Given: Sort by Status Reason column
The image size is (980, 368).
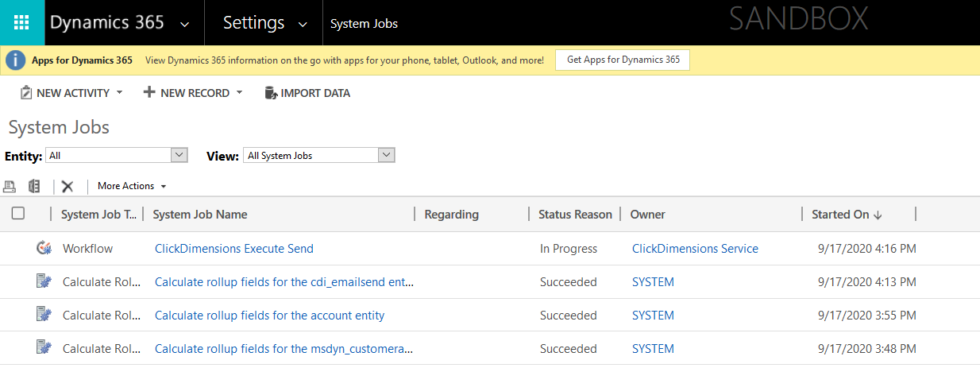Looking at the screenshot, I should pyautogui.click(x=575, y=214).
